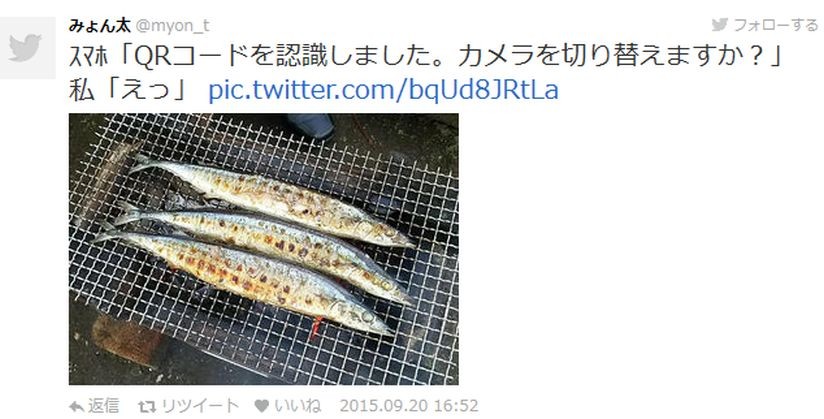Click the default Twitter bird avatar

[x=27, y=48]
